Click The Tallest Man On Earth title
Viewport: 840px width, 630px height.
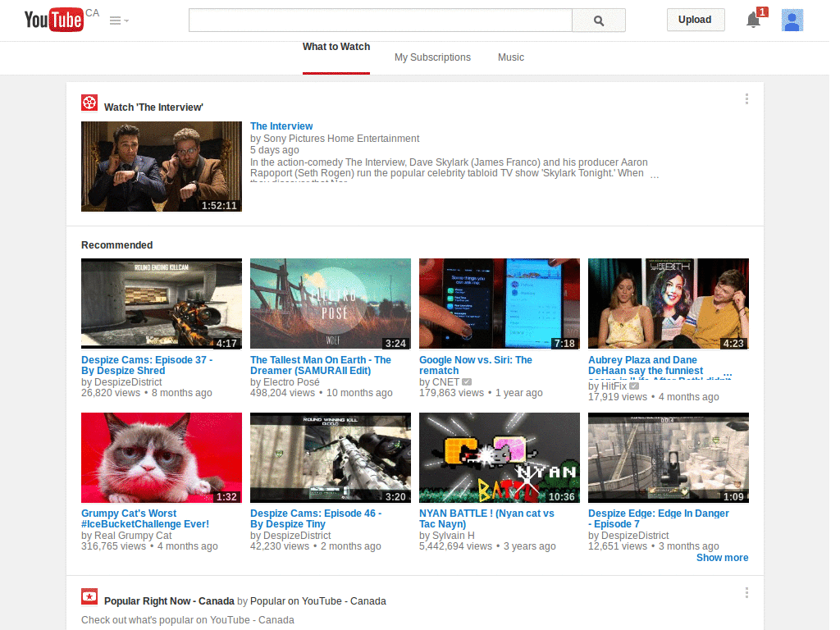(x=321, y=365)
